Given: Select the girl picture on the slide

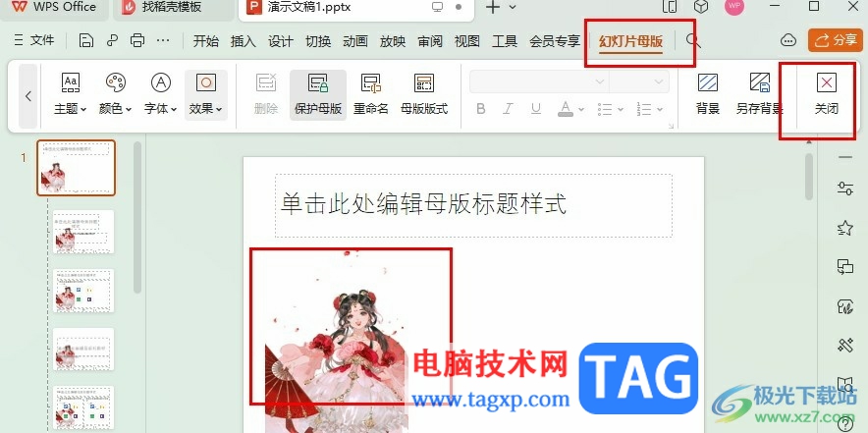Looking at the screenshot, I should pyautogui.click(x=337, y=341).
